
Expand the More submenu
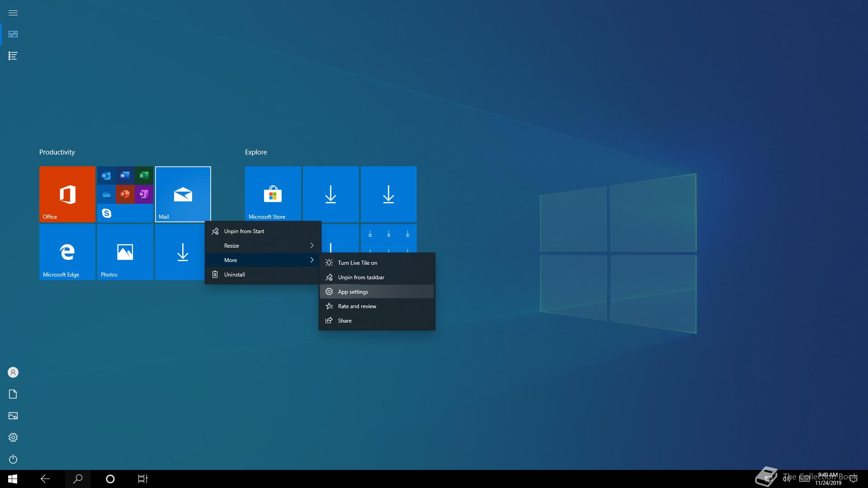click(263, 260)
